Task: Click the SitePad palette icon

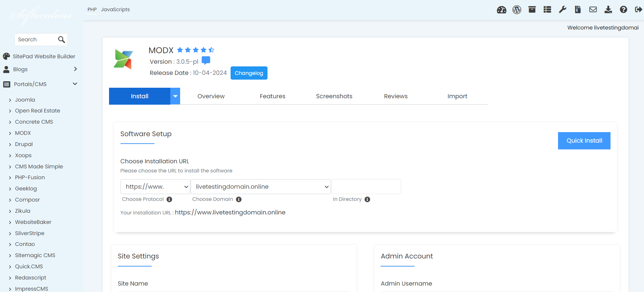Action: tap(6, 56)
